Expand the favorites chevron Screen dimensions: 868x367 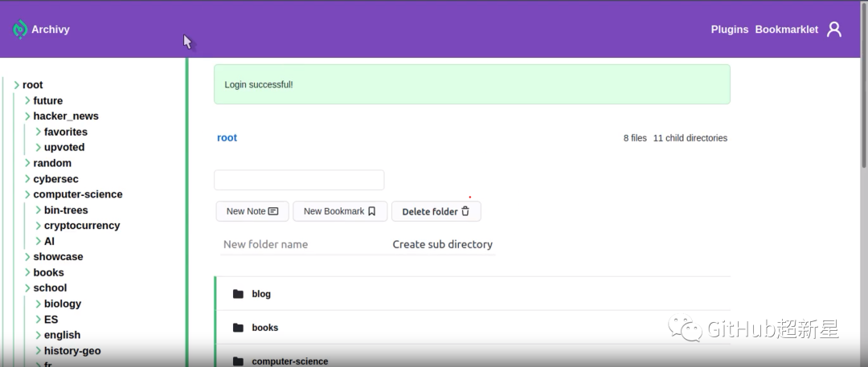click(39, 132)
